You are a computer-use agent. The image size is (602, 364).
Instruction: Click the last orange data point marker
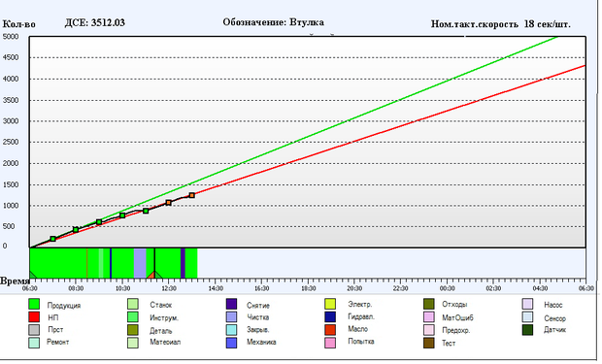point(192,195)
